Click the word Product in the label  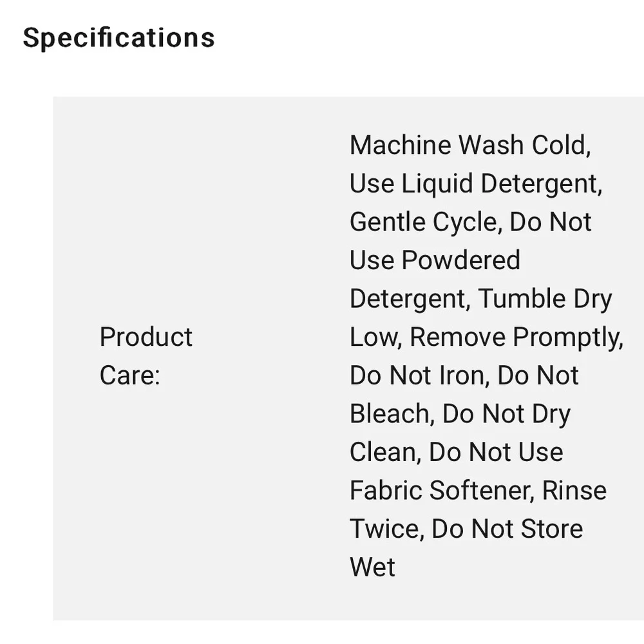pos(146,337)
